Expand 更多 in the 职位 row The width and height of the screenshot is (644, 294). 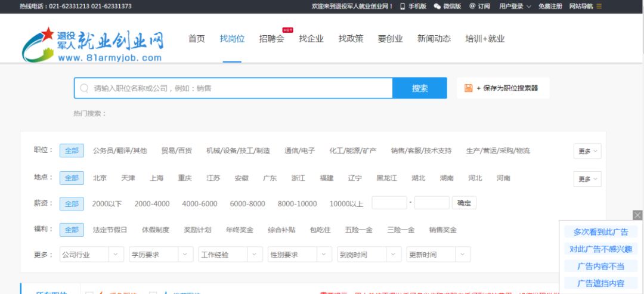point(587,151)
